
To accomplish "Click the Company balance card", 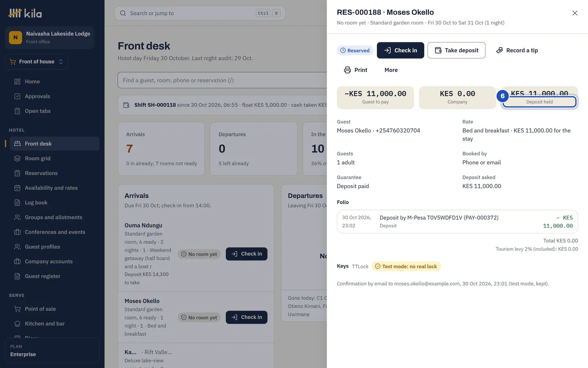I will tap(457, 98).
